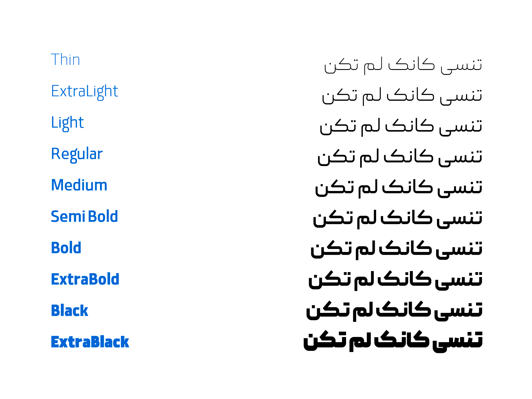Click the ExtraBold weight label
This screenshot has width=532, height=399.
coord(85,279)
